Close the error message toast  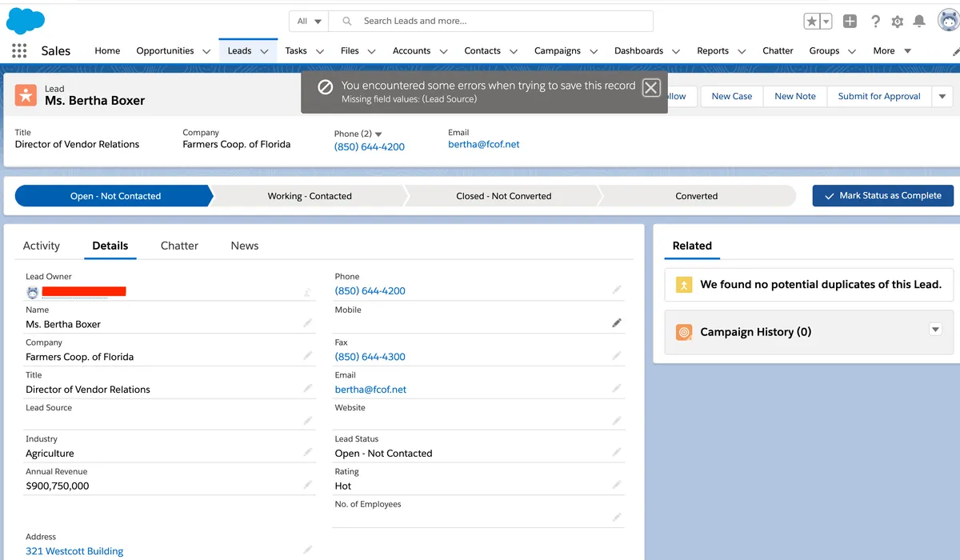651,88
